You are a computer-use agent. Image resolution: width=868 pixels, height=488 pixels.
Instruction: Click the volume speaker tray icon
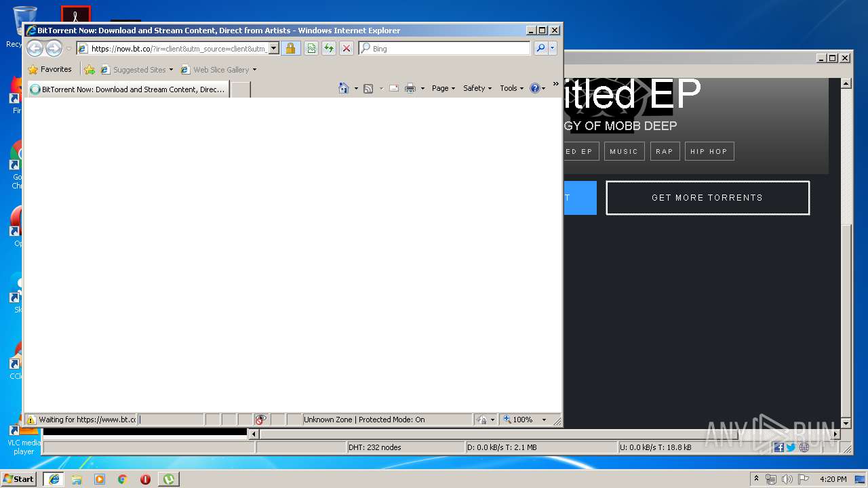click(x=787, y=479)
